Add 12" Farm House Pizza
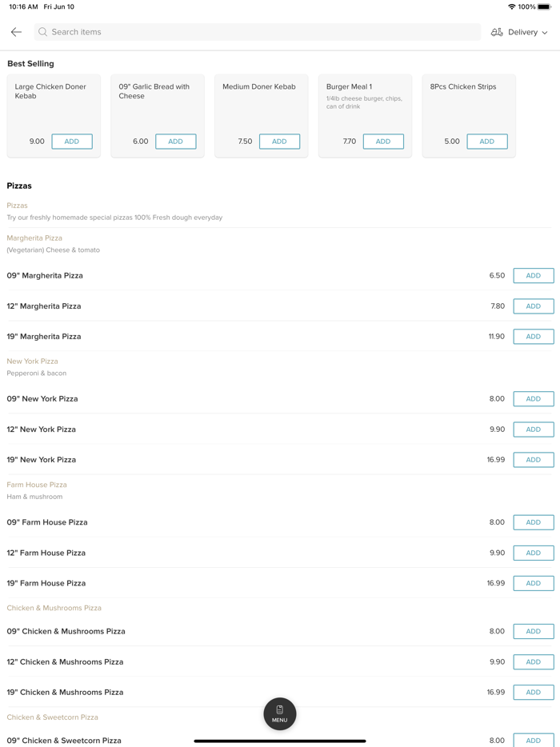Image resolution: width=560 pixels, height=747 pixels. pyautogui.click(x=534, y=553)
